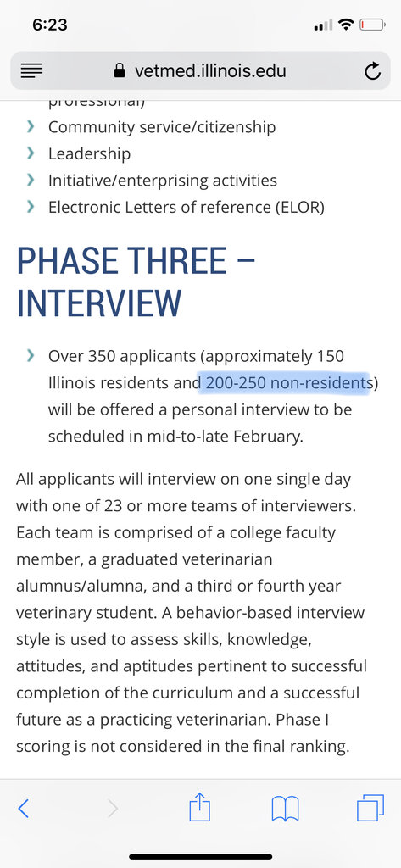Tap the Wi-Fi status icon
Viewport: 401px width, 868px height.
(x=346, y=25)
